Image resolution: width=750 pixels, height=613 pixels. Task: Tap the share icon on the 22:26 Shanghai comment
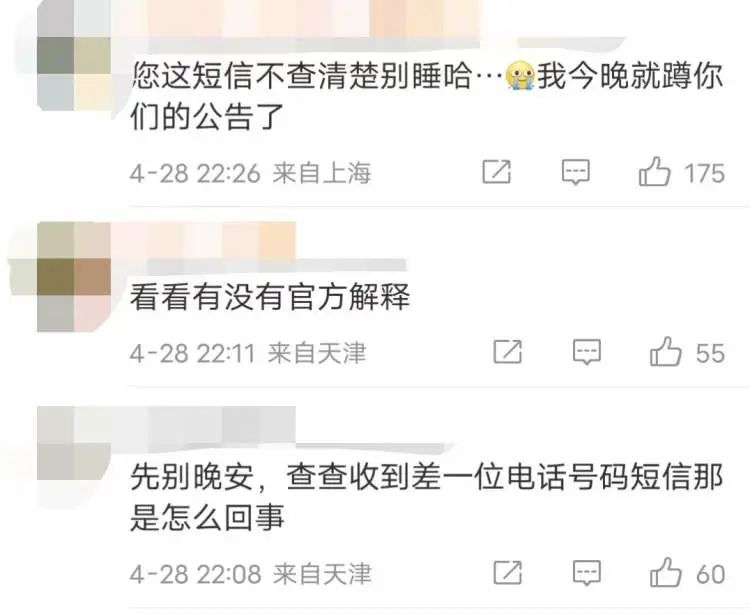click(496, 172)
